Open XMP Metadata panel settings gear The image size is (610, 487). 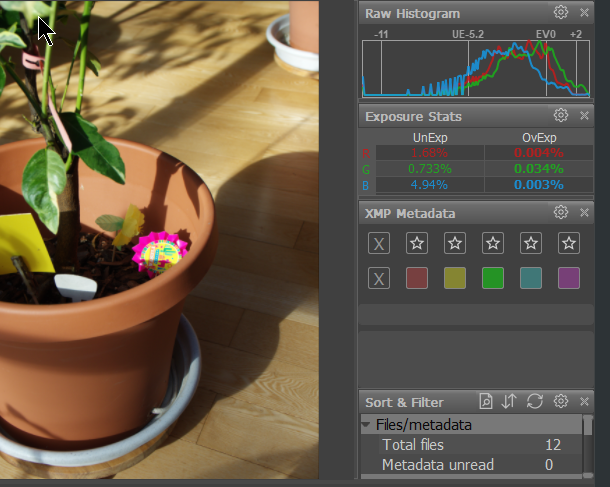tap(561, 212)
